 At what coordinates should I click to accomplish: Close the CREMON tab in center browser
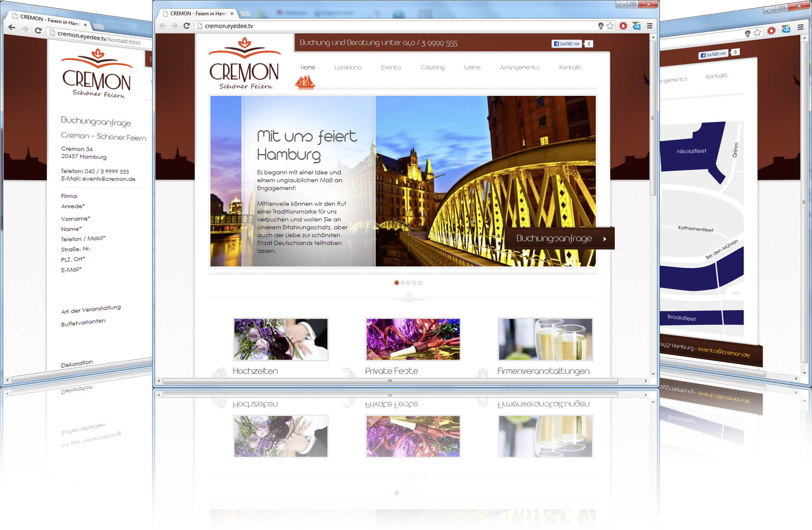tap(232, 14)
